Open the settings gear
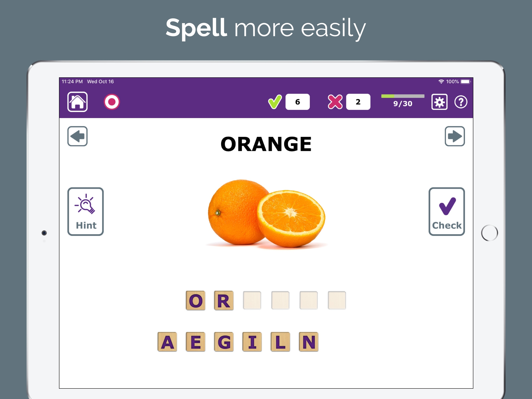The image size is (532, 399). point(440,102)
